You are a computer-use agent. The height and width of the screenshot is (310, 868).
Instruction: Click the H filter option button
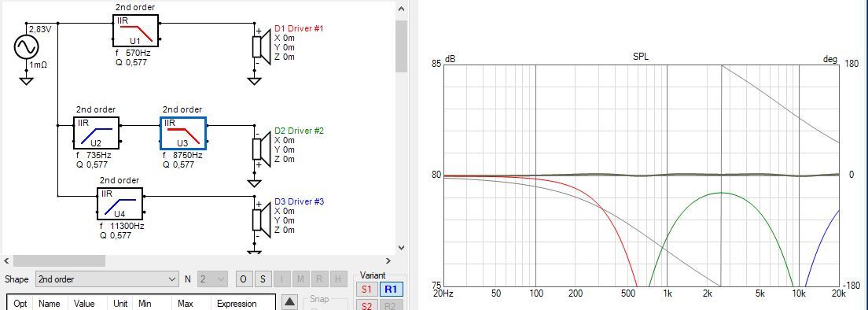(x=338, y=279)
